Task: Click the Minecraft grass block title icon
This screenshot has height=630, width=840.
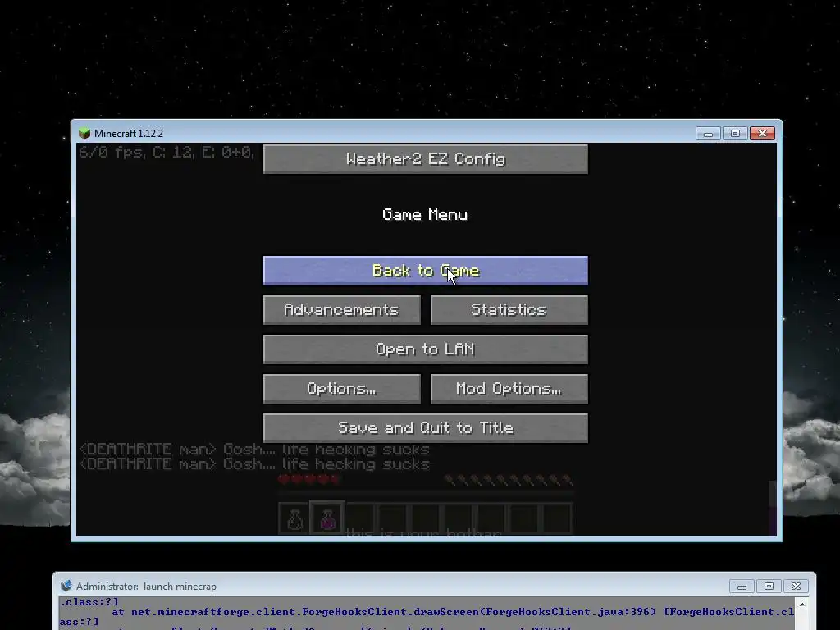Action: point(84,134)
